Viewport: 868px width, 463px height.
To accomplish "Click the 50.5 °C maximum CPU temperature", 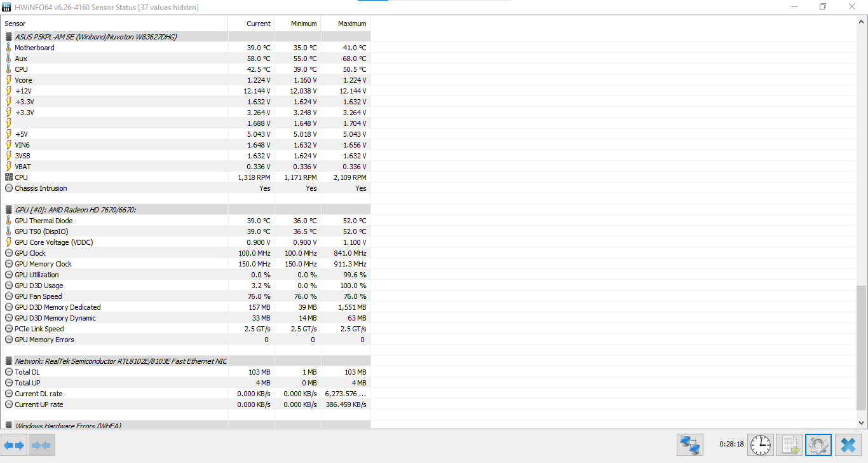I will pyautogui.click(x=354, y=69).
